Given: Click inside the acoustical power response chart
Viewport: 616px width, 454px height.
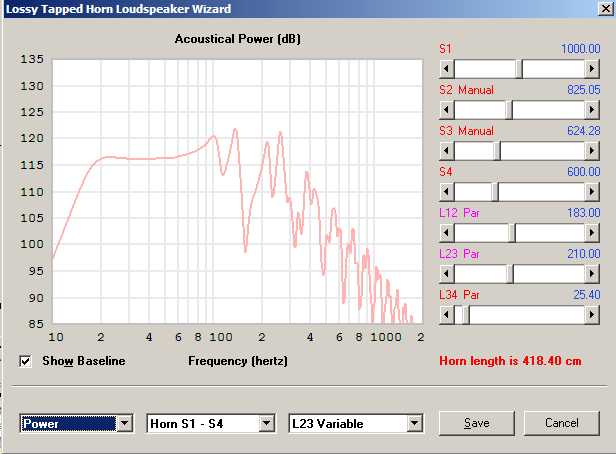Looking at the screenshot, I should [x=238, y=192].
